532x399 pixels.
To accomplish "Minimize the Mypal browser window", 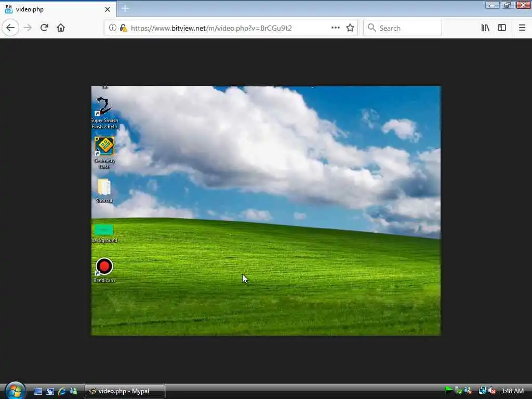I will (x=493, y=5).
